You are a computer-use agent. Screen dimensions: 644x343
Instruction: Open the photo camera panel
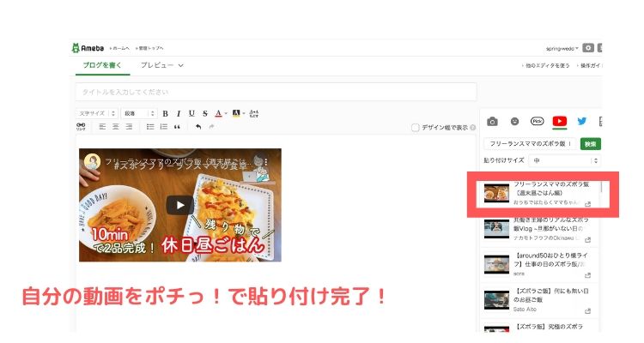(492, 122)
